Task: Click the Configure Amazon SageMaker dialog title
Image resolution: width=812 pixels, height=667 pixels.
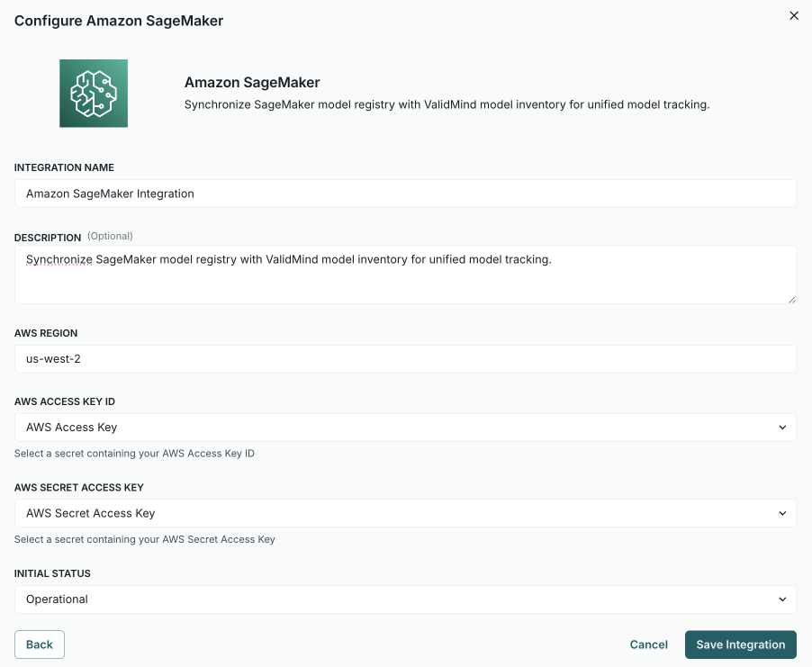Action: [x=118, y=20]
